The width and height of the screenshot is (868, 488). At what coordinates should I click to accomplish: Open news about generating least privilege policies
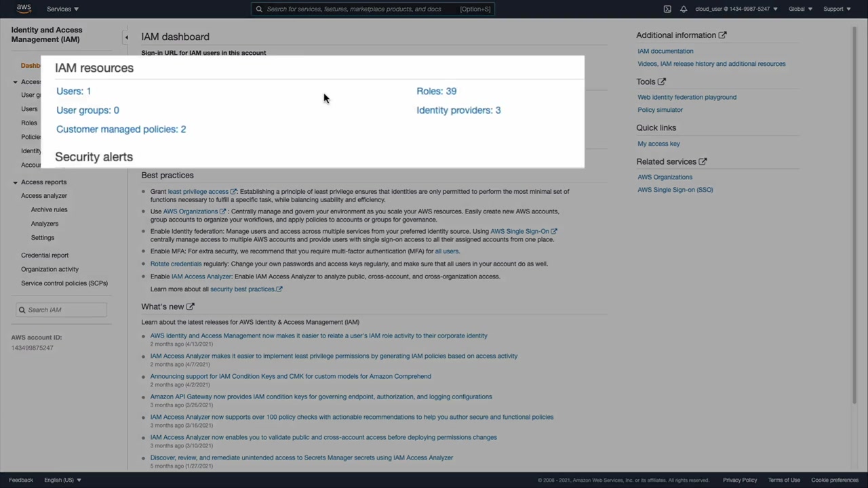click(334, 356)
